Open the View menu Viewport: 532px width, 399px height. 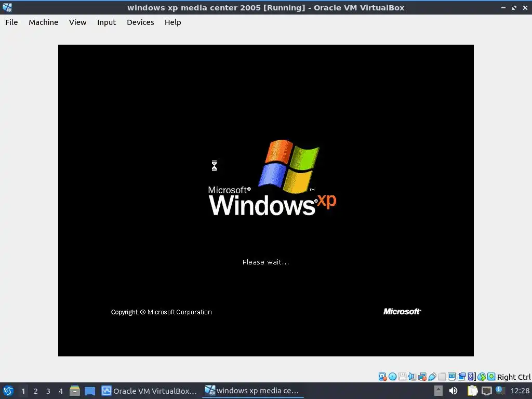tap(78, 22)
